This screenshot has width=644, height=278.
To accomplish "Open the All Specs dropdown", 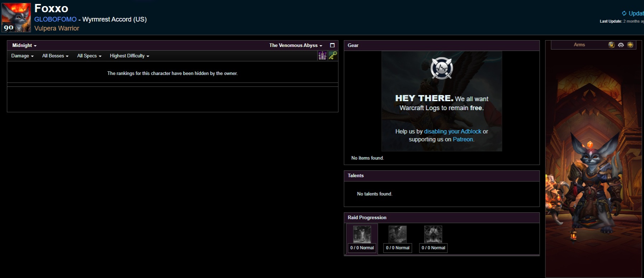I will pyautogui.click(x=89, y=56).
